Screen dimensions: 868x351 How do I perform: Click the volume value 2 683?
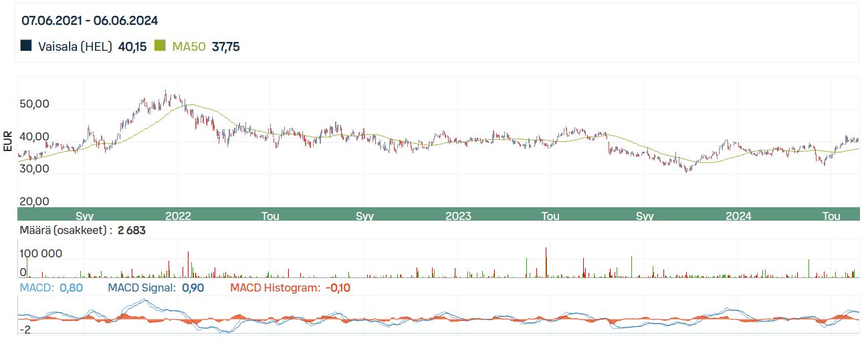point(131,231)
